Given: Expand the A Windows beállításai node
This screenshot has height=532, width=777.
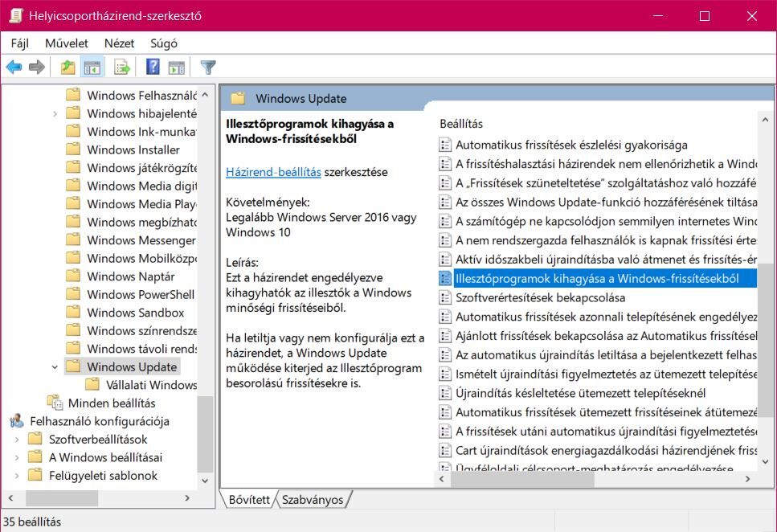Looking at the screenshot, I should pos(17,457).
